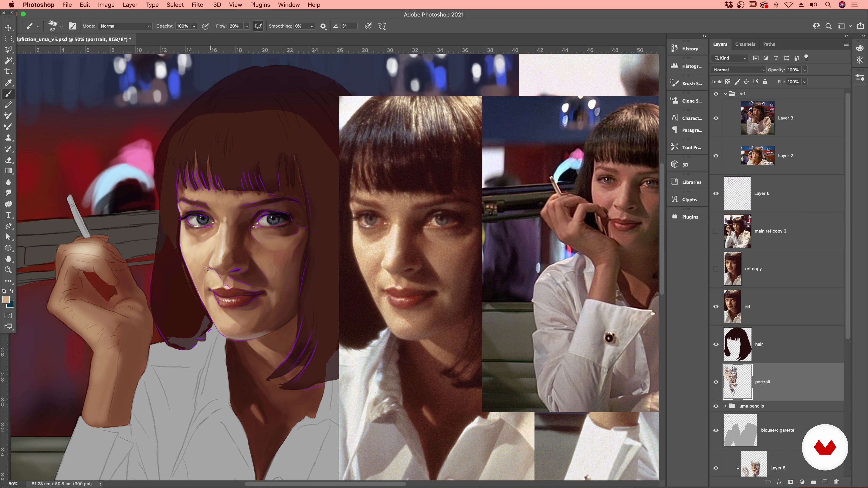This screenshot has width=868, height=488.
Task: Create new layer group folder
Action: click(x=814, y=482)
